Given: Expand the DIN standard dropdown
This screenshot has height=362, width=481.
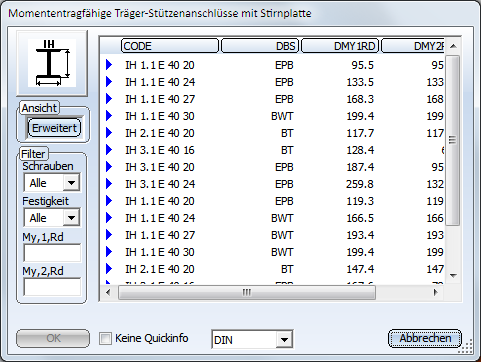Looking at the screenshot, I should coord(284,340).
